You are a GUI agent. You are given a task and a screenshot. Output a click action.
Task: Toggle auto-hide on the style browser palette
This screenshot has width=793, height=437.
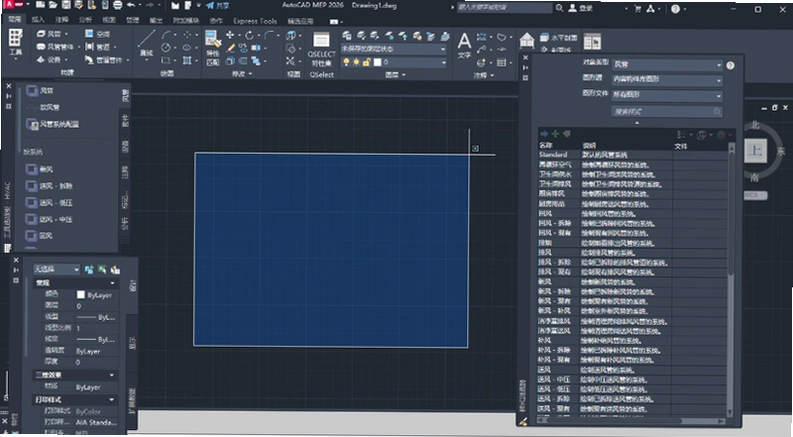pyautogui.click(x=525, y=67)
